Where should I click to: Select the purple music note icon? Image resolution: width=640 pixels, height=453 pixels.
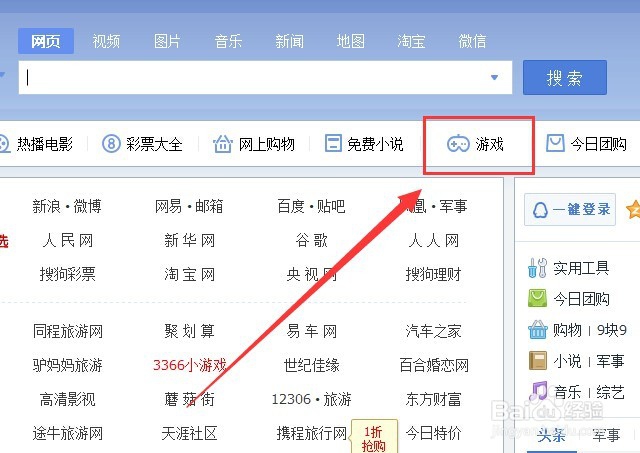[x=538, y=391]
